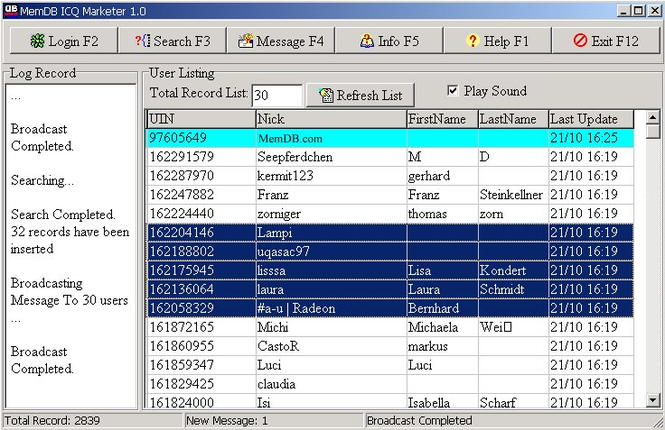Click the Search Completed log entry
The height and width of the screenshot is (430, 665).
[x=63, y=215]
